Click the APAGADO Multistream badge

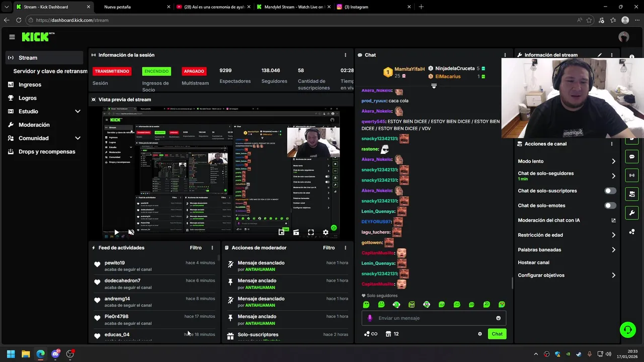194,71
